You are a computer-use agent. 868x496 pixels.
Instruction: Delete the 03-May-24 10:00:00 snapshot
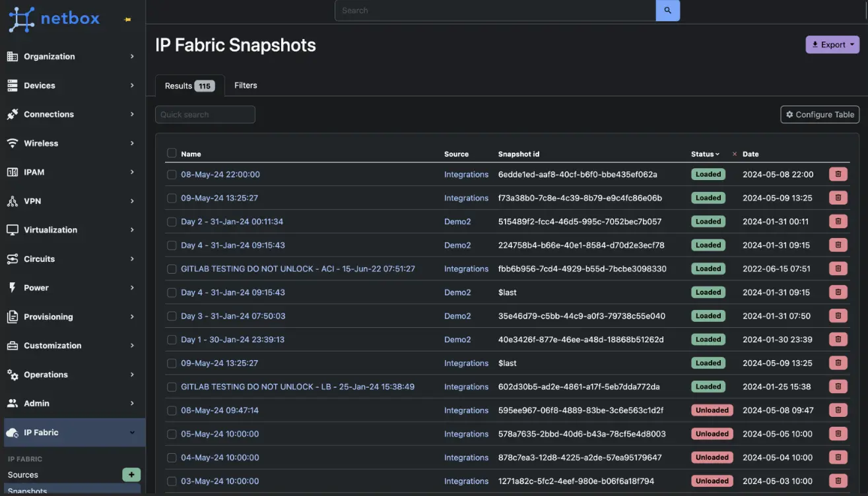838,481
